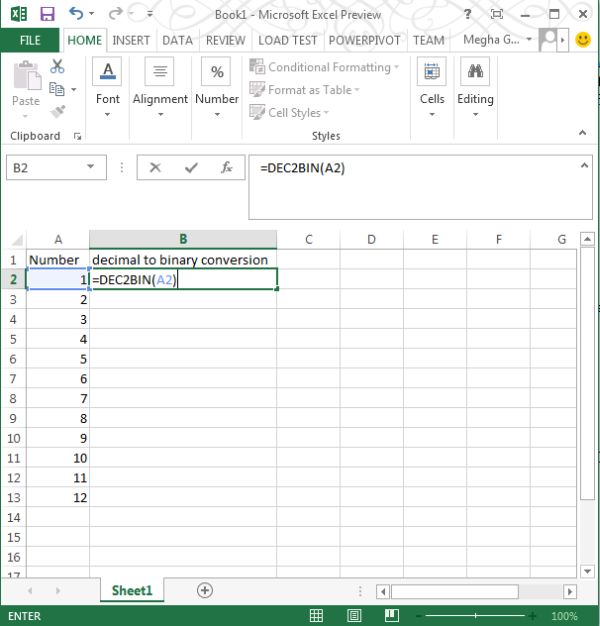Viewport: 600px width, 626px height.
Task: Open Excel Help question mark
Action: coord(467,14)
